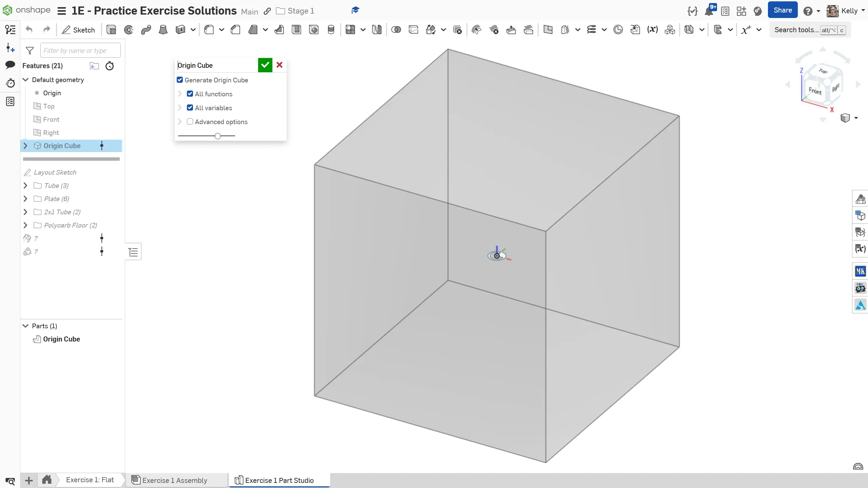Confirm Origin Cube with green checkmark

click(265, 65)
